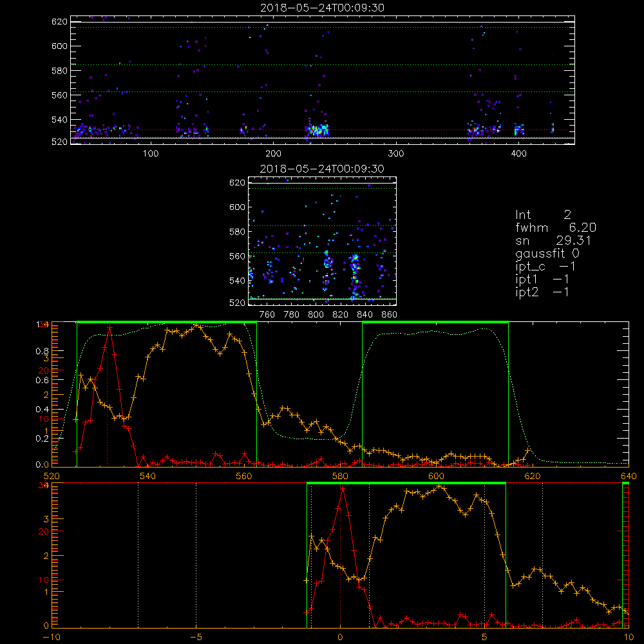This screenshot has width=644, height=644.
Task: Click the bright pixel cluster near 240 in top plot
Action: (x=317, y=130)
